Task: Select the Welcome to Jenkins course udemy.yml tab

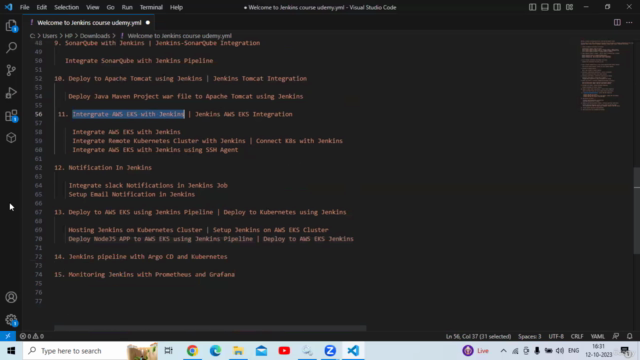Action: 89,22
